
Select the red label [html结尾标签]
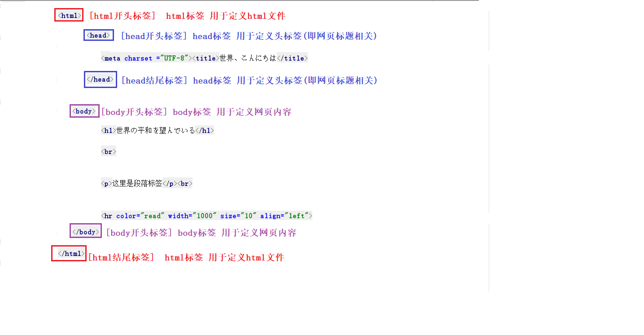click(x=121, y=258)
